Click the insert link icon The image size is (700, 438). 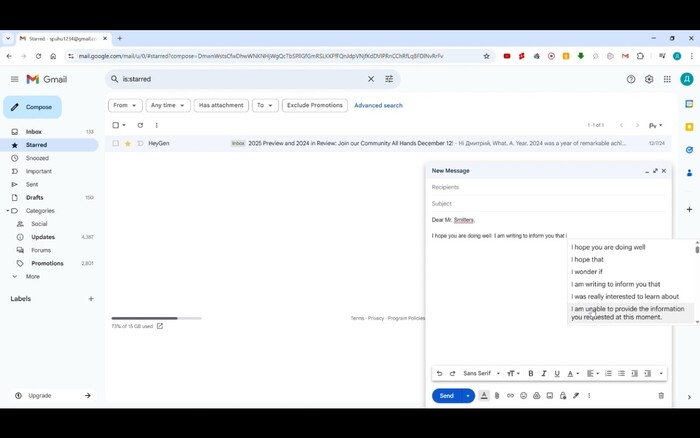point(510,396)
